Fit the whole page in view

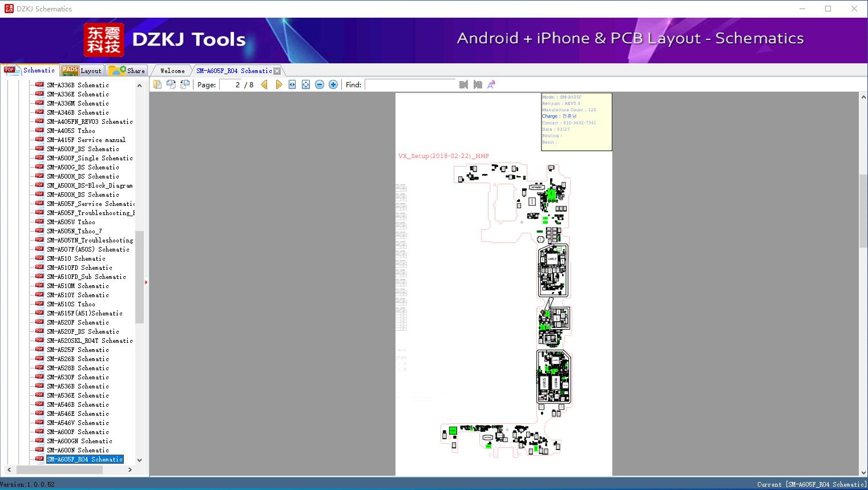pos(306,84)
